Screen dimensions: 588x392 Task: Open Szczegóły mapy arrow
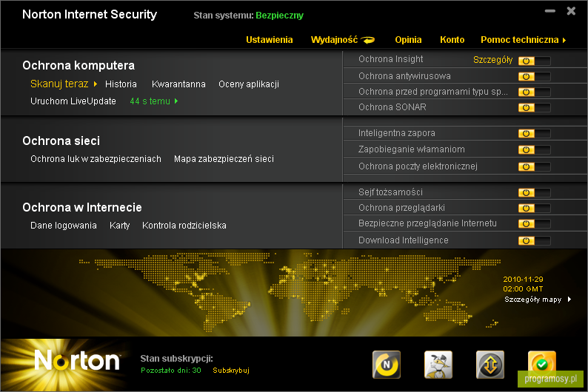(x=569, y=299)
